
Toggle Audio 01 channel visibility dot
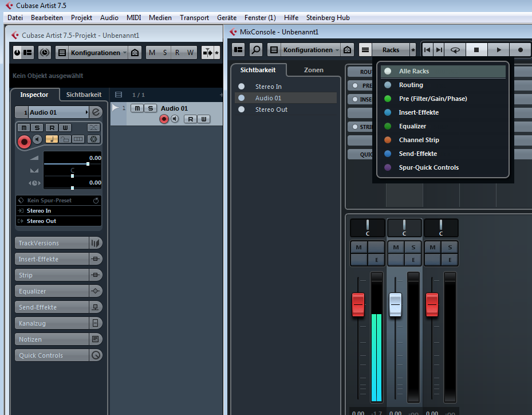241,98
